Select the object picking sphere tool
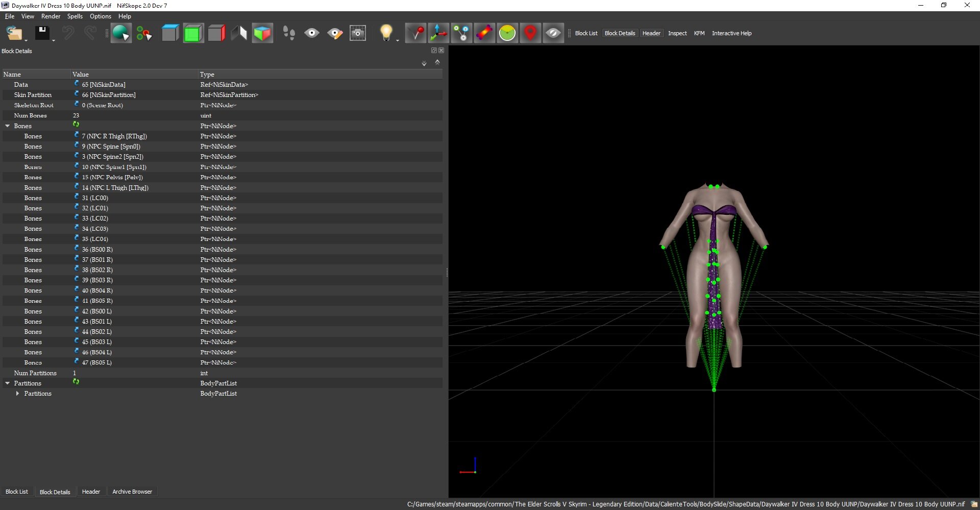Screen dimensions: 980x510 point(121,33)
